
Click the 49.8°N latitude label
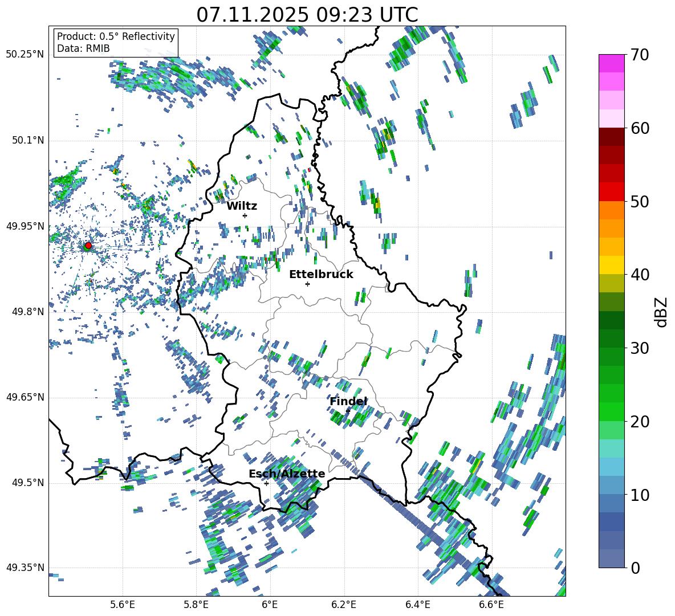[x=27, y=312]
